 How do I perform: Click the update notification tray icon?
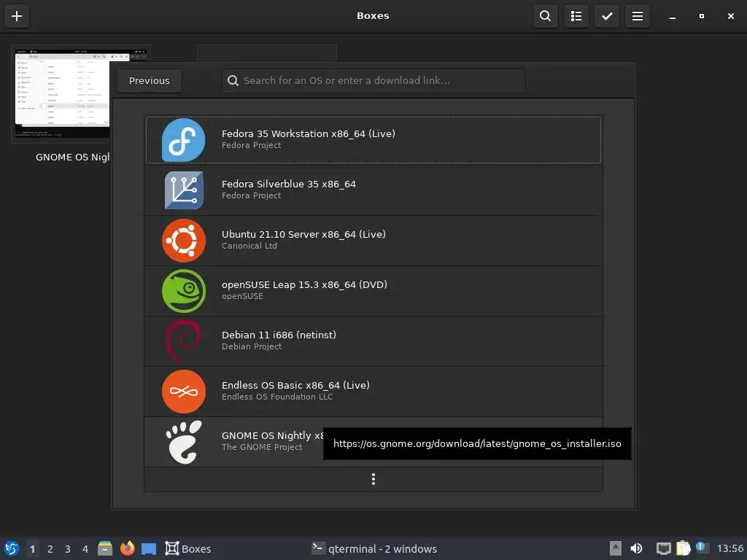pyautogui.click(x=701, y=548)
